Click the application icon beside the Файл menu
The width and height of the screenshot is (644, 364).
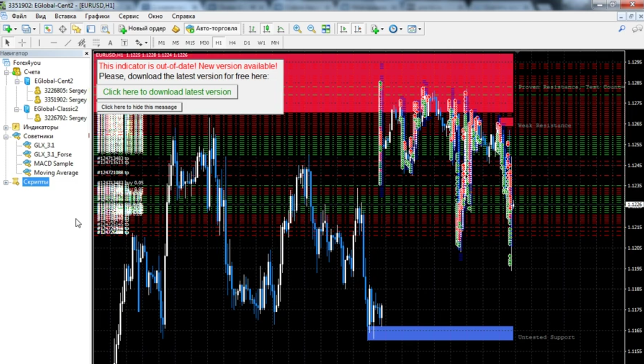[x=4, y=16]
